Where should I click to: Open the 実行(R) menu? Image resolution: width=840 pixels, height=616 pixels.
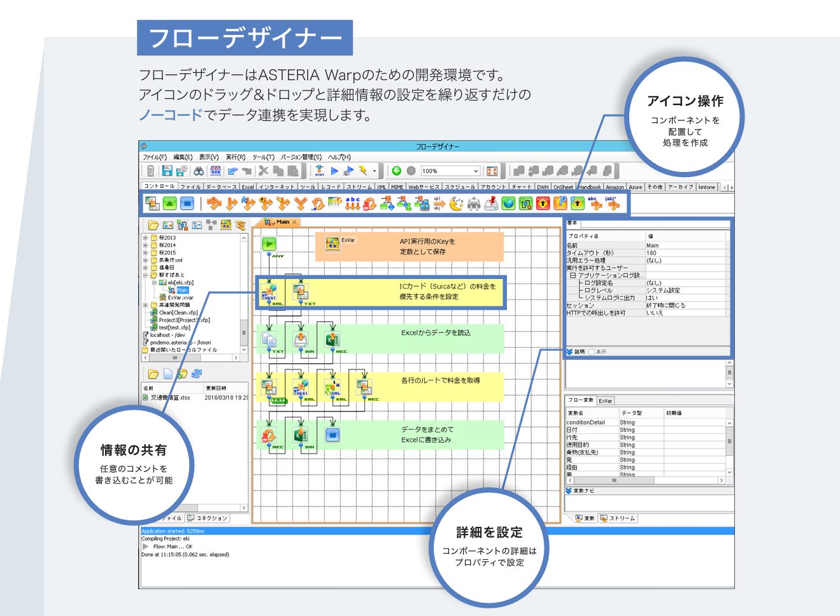point(236,157)
